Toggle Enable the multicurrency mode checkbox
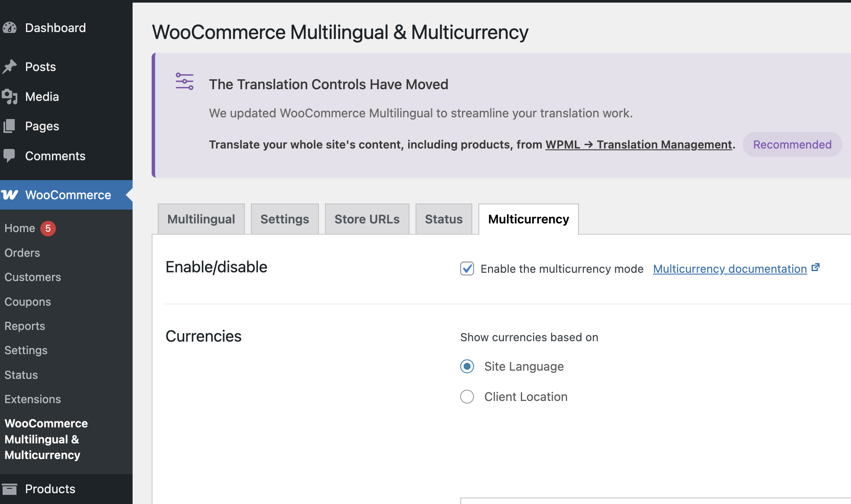 (467, 268)
